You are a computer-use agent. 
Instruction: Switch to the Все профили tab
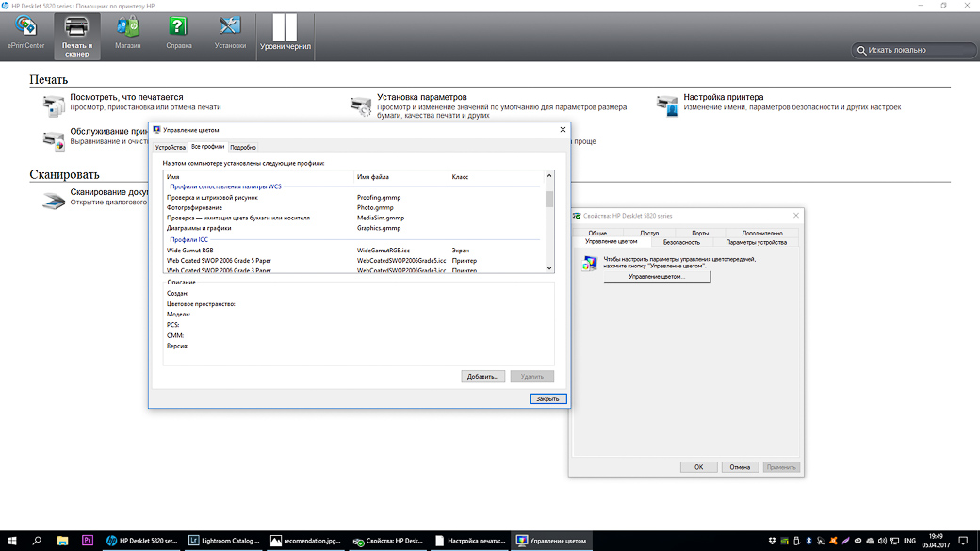coord(207,147)
